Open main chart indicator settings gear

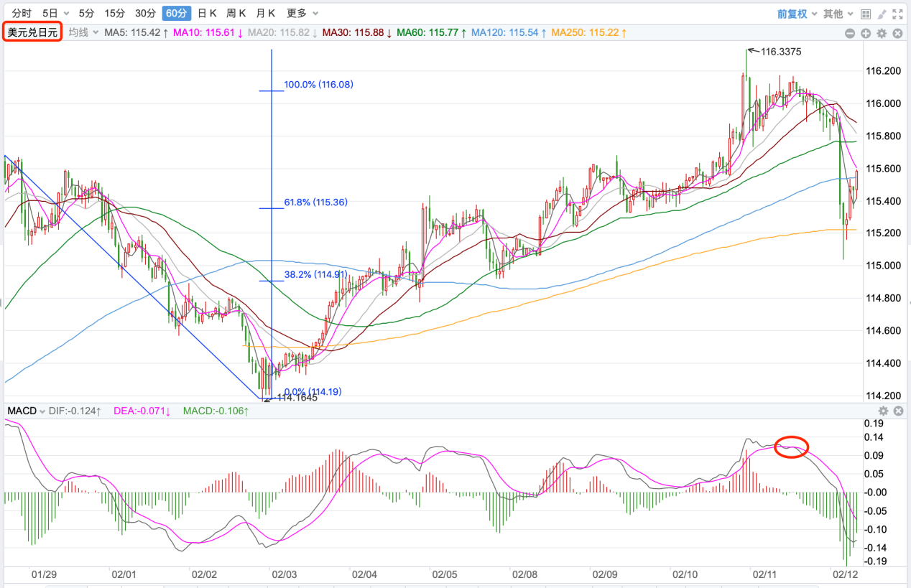pos(882,33)
